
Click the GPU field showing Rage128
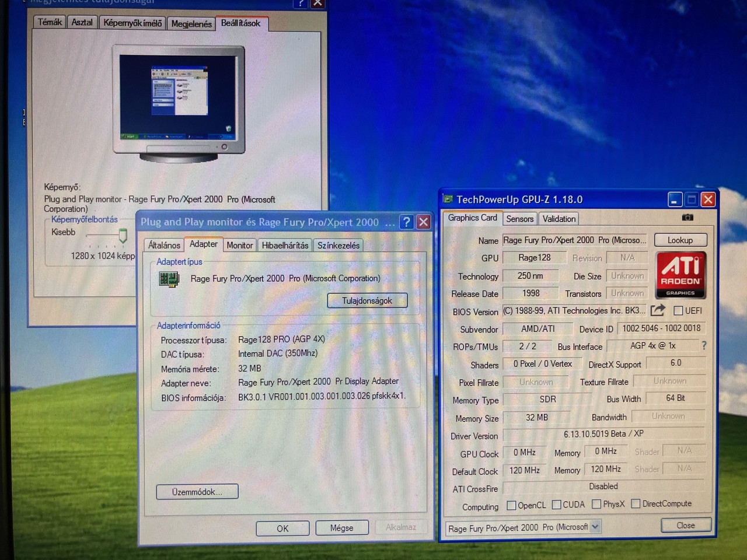535,257
